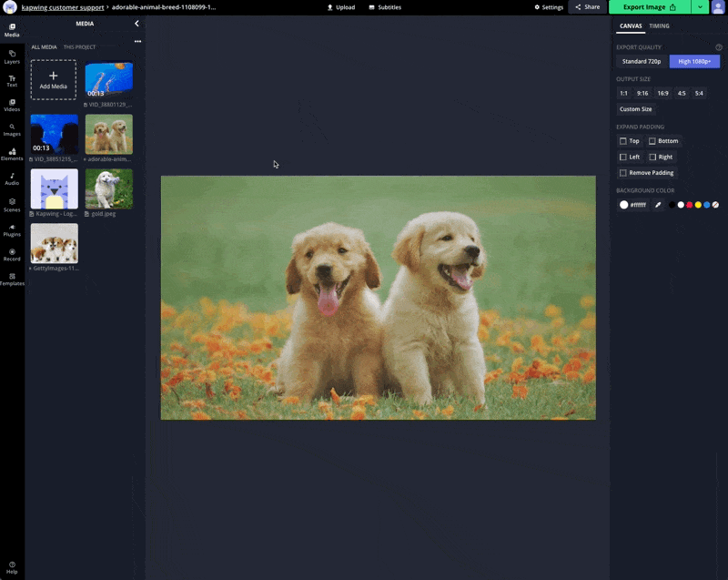Expand the Export Image dropdown arrow
Viewport: 728px width, 580px height.
click(699, 7)
